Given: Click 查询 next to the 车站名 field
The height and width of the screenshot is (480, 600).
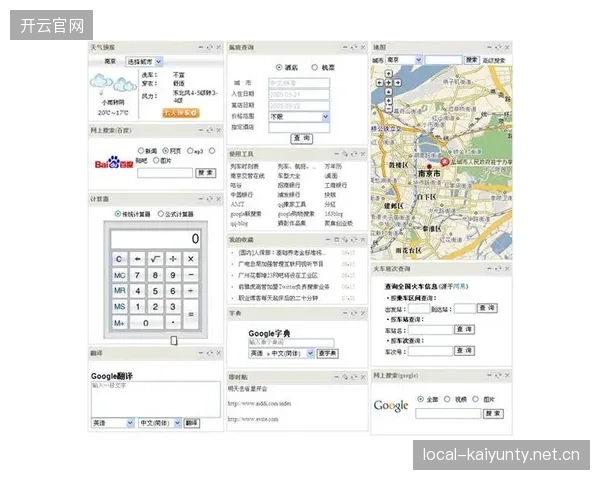Looking at the screenshot, I should pyautogui.click(x=464, y=329).
